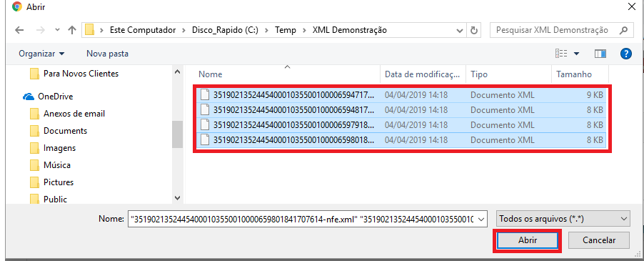Screen dimensions: 644x261
Task: Click the Cancelar button
Action: (599, 240)
